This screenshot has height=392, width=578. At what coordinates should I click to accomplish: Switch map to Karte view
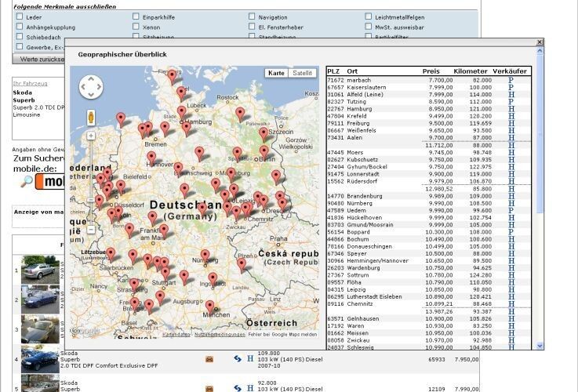(x=277, y=73)
